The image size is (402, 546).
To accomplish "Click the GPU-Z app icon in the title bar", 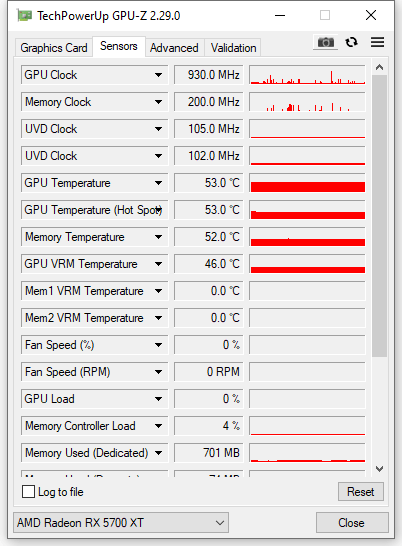I will (x=25, y=16).
